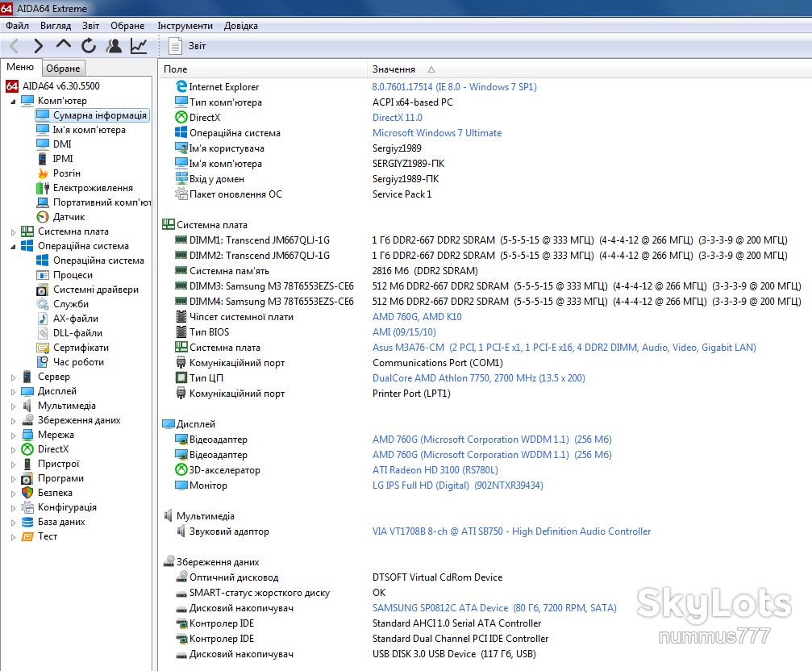Screen dimensions: 812x671
Task: Select the Розгін overclock flame icon
Action: click(43, 173)
